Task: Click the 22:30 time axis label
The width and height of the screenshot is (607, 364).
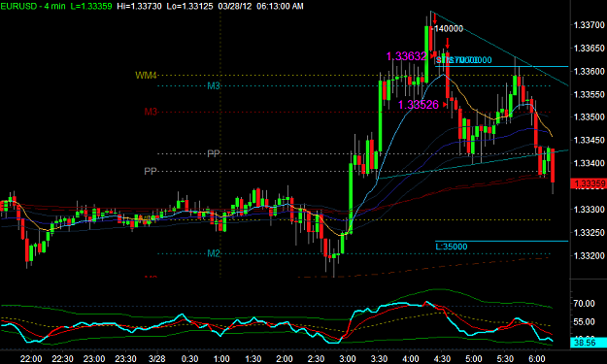Action: point(63,359)
